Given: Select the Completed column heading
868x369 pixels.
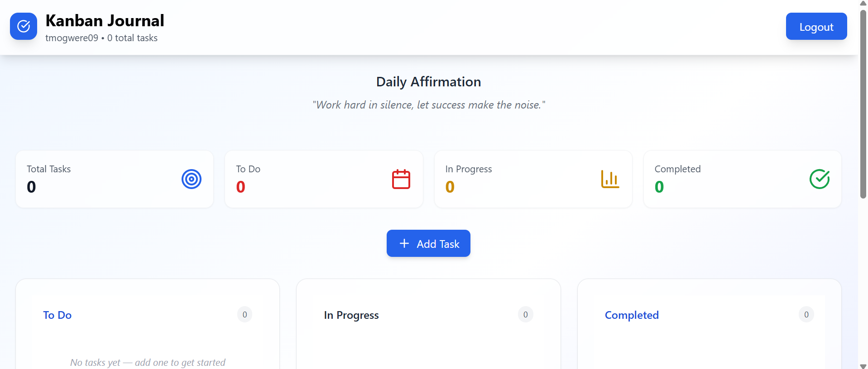Looking at the screenshot, I should click(632, 315).
